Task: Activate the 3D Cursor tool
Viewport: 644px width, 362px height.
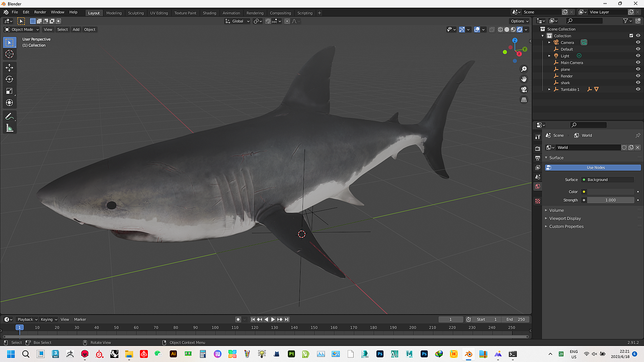Action: tap(10, 54)
